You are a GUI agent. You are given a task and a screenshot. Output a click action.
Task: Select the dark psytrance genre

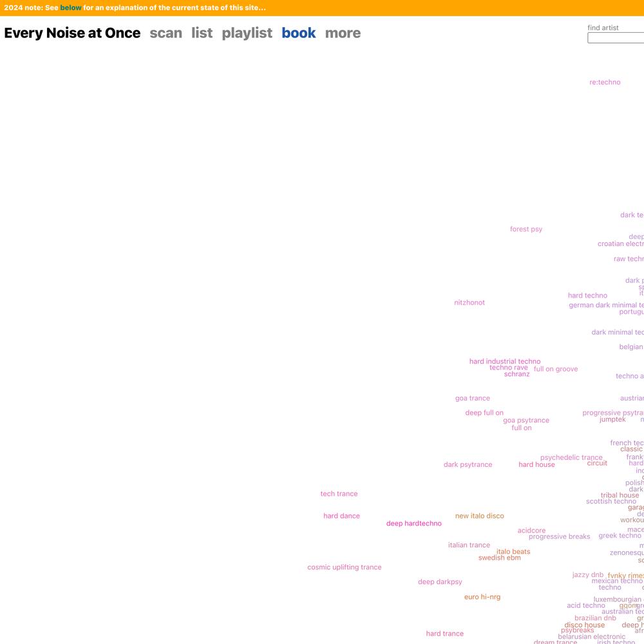pos(468,465)
